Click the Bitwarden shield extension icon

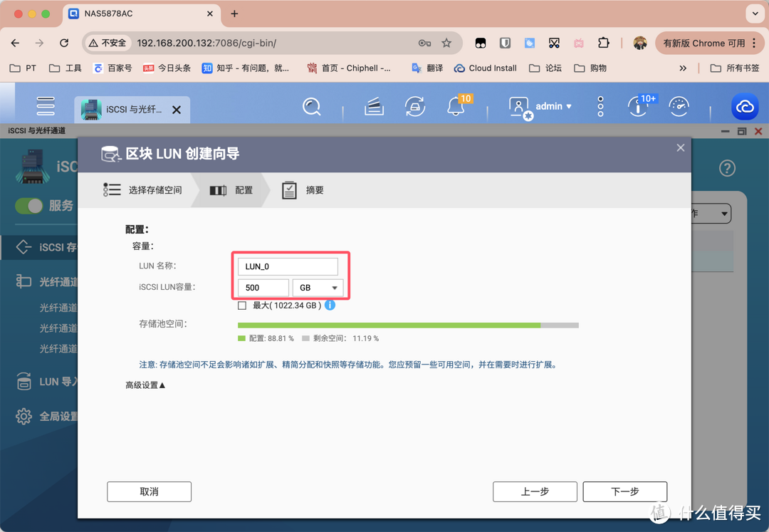tap(505, 43)
